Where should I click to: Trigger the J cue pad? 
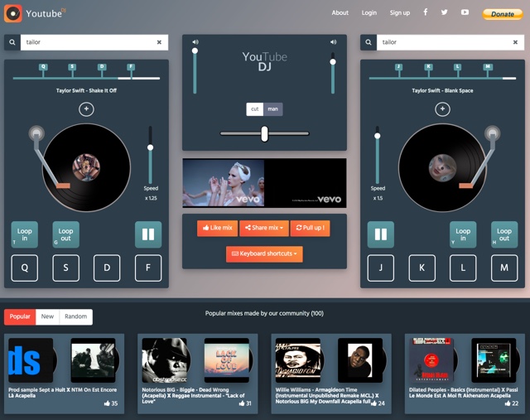click(381, 268)
